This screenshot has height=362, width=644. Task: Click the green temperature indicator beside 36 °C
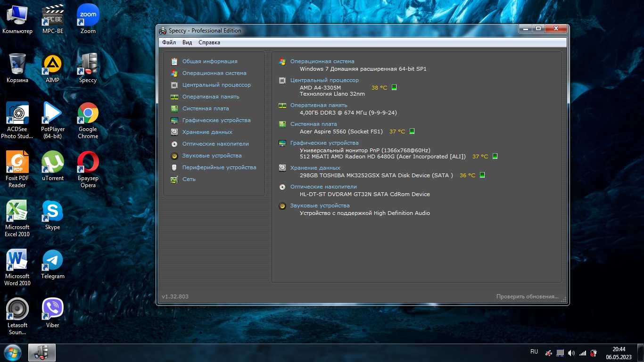(x=482, y=175)
